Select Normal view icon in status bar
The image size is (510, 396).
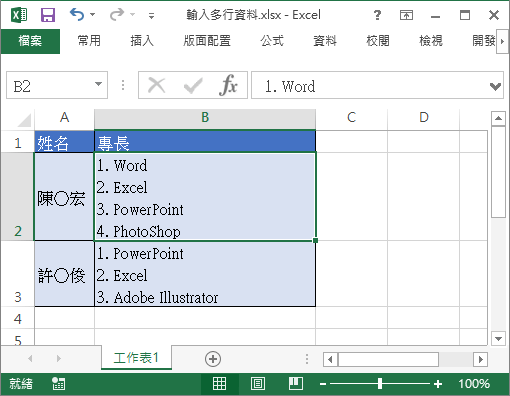click(219, 384)
